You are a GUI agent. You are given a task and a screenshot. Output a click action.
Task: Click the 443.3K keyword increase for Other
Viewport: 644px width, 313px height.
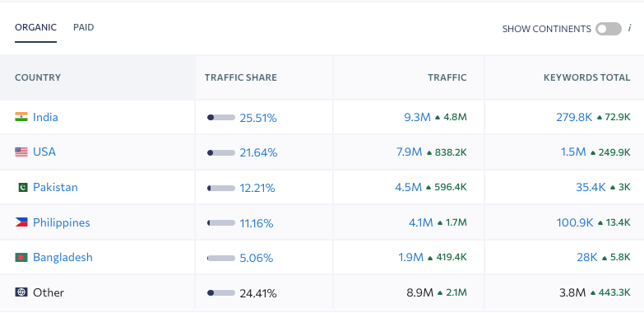pos(610,292)
